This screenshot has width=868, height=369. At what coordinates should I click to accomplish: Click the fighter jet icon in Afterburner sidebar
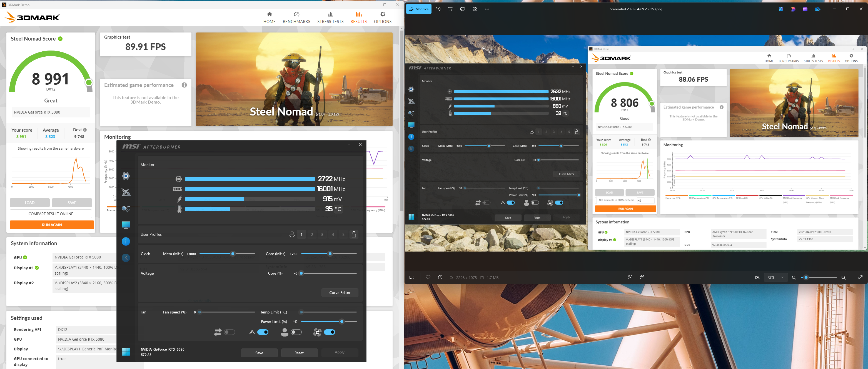click(126, 192)
